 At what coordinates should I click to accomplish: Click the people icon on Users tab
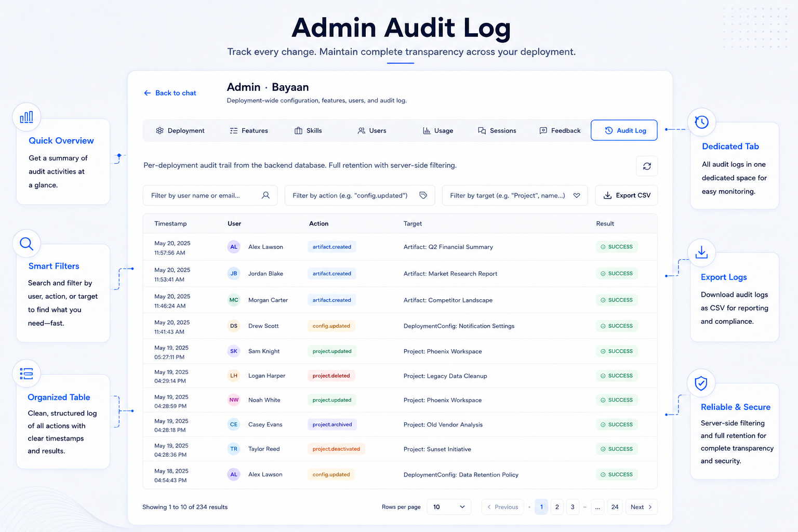tap(361, 130)
